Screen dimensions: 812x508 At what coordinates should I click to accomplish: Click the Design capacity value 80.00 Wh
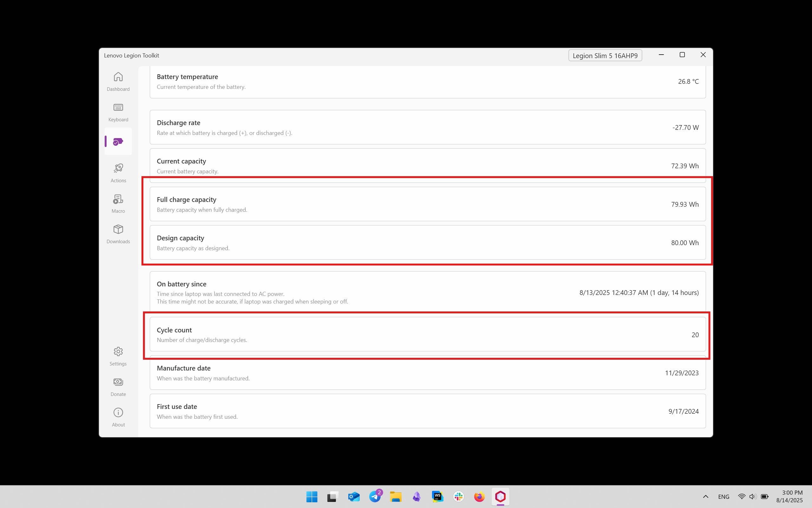click(x=685, y=243)
